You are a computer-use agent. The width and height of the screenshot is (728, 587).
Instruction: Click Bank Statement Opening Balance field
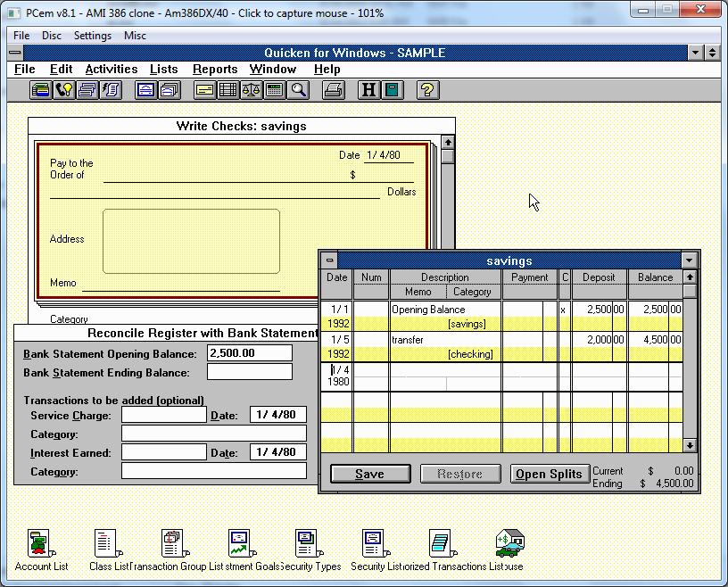[x=250, y=353]
